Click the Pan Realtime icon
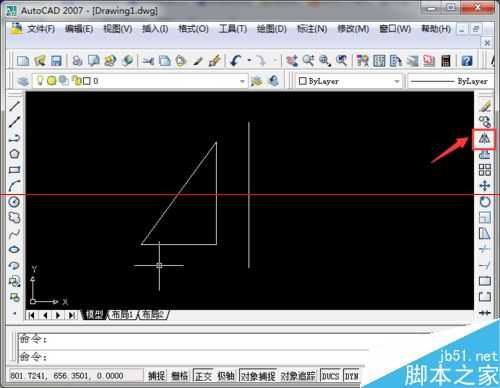Viewport: 500px width, 388px height. (x=292, y=61)
